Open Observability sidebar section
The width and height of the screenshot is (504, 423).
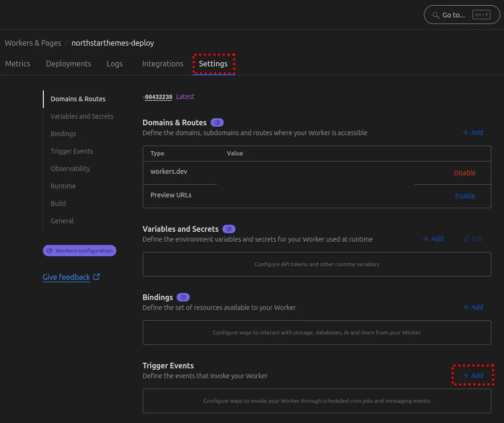(70, 169)
